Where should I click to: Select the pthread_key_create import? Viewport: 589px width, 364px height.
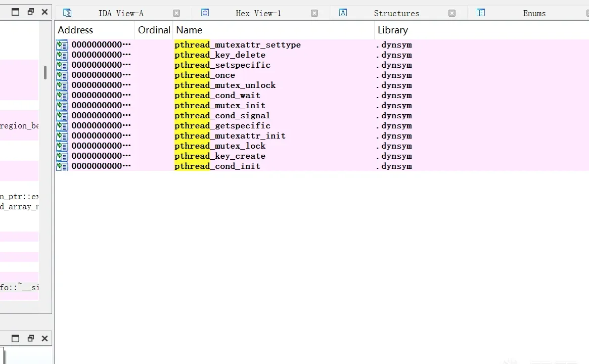click(322, 156)
